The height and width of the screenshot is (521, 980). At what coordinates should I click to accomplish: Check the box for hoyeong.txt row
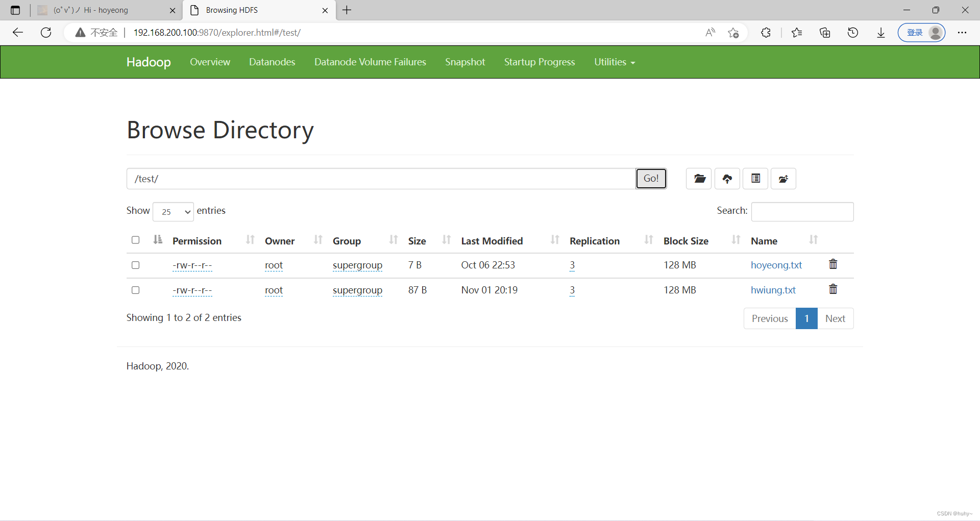135,265
